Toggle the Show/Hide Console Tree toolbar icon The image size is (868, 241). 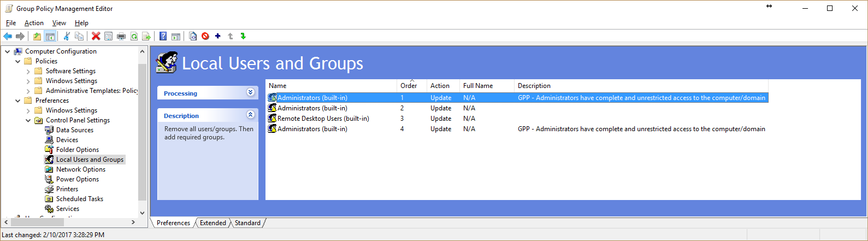pyautogui.click(x=50, y=36)
